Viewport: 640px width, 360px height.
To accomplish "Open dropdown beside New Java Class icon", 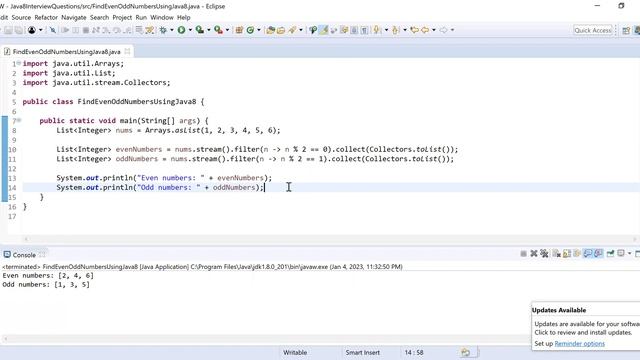I will 259,30.
